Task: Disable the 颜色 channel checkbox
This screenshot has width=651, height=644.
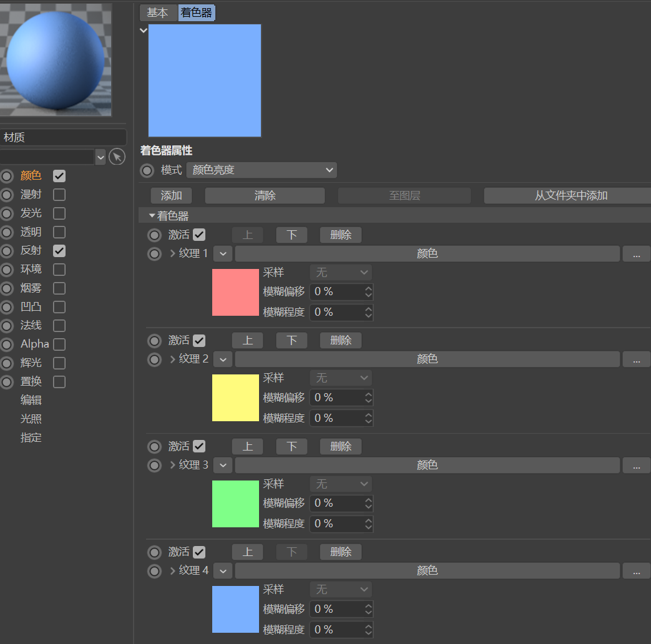Action: (x=59, y=176)
